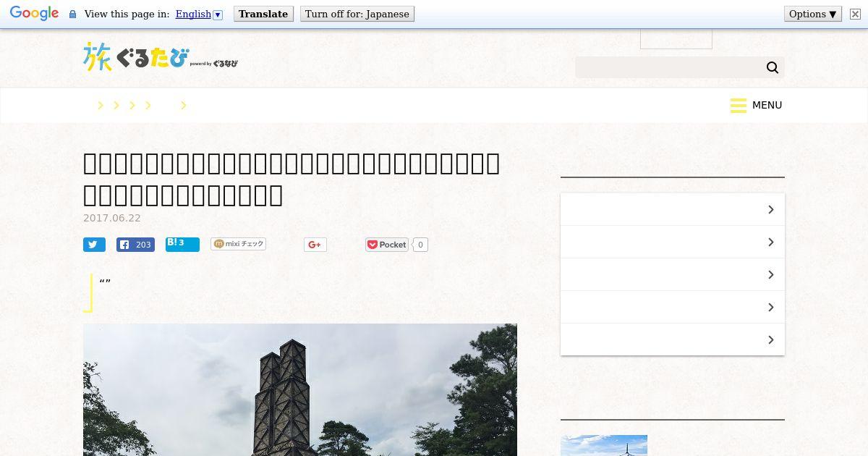Screen dimensions: 868x456
Task: Click the 2017.06.22 date text
Action: [112, 218]
